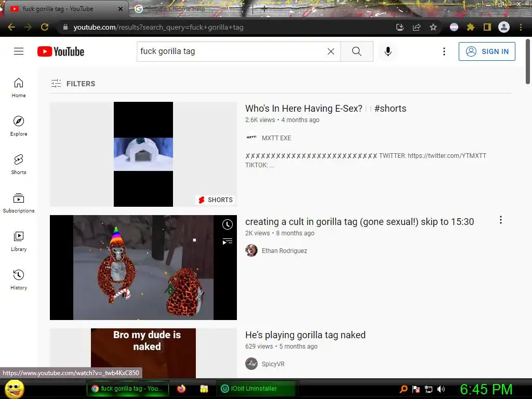
Task: Open the Extensions puzzle icon
Action: [x=471, y=27]
